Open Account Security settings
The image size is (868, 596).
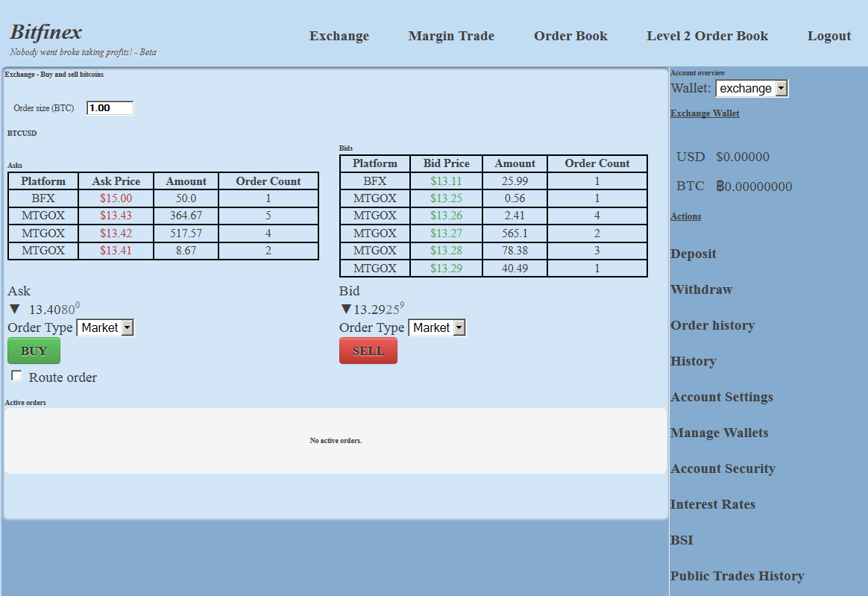(x=723, y=468)
